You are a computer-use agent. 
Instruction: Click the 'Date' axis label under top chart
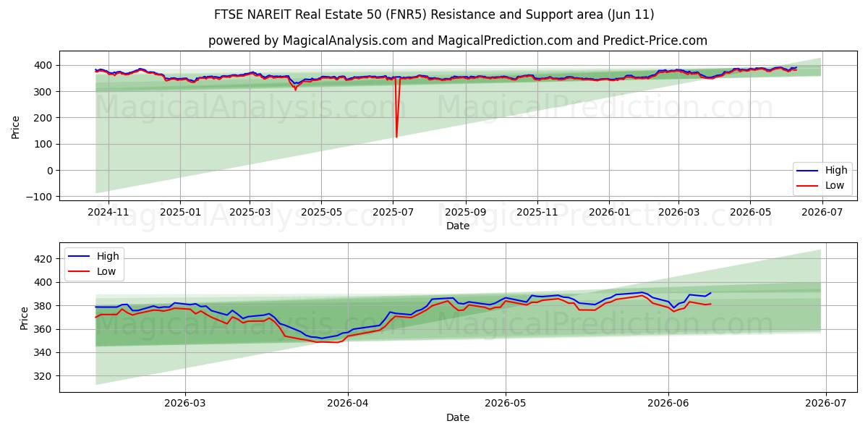[x=458, y=226]
